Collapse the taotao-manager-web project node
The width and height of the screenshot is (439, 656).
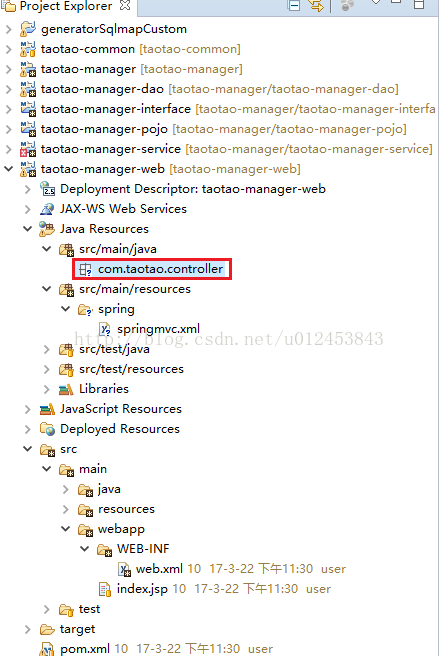tap(8, 169)
